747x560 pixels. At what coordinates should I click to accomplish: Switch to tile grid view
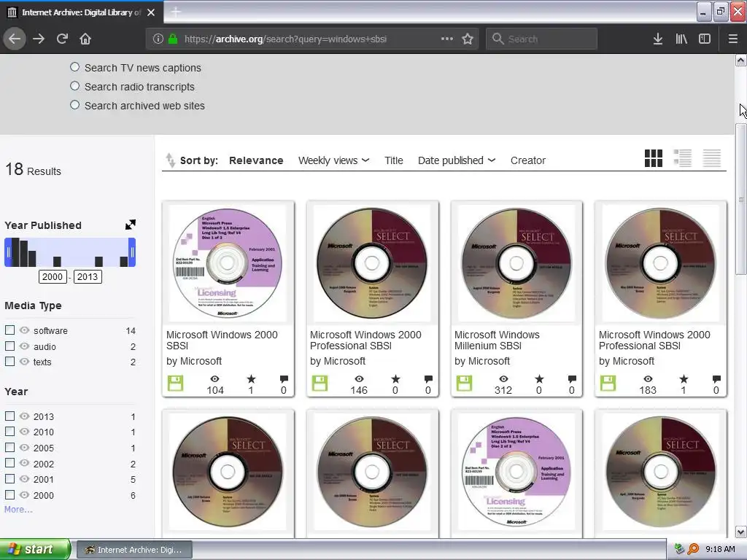653,158
